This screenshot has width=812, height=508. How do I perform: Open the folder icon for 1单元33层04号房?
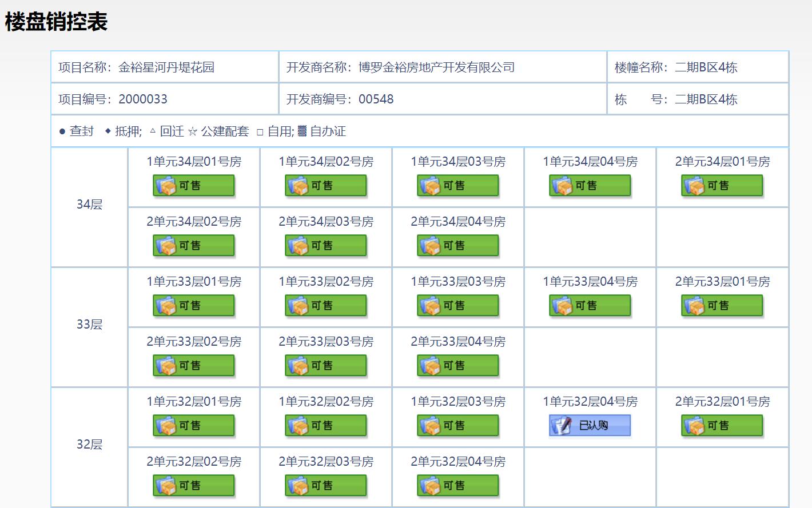(563, 305)
